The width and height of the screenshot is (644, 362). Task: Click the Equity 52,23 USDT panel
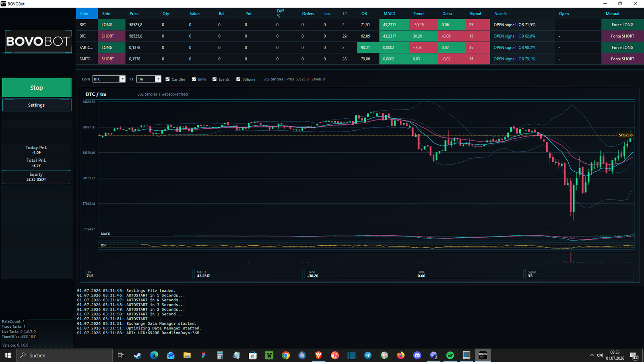pyautogui.click(x=37, y=177)
